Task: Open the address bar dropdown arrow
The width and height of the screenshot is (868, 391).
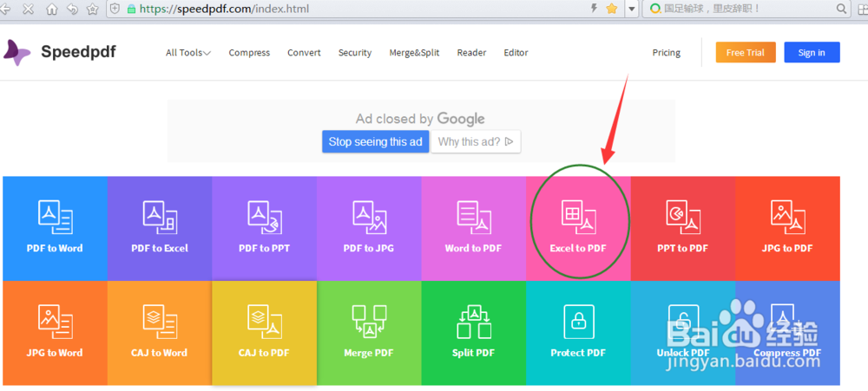Action: pos(632,9)
